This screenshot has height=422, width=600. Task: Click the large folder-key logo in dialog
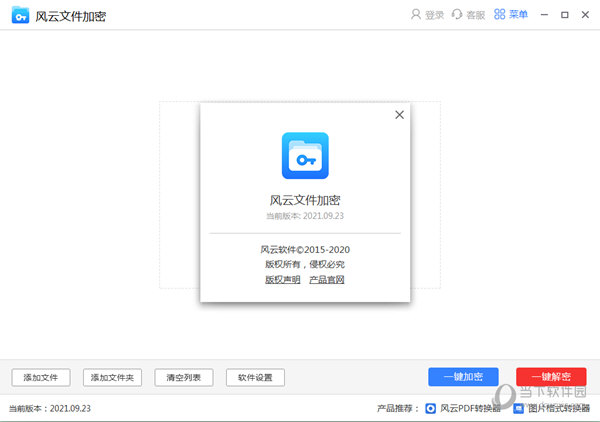coord(305,156)
